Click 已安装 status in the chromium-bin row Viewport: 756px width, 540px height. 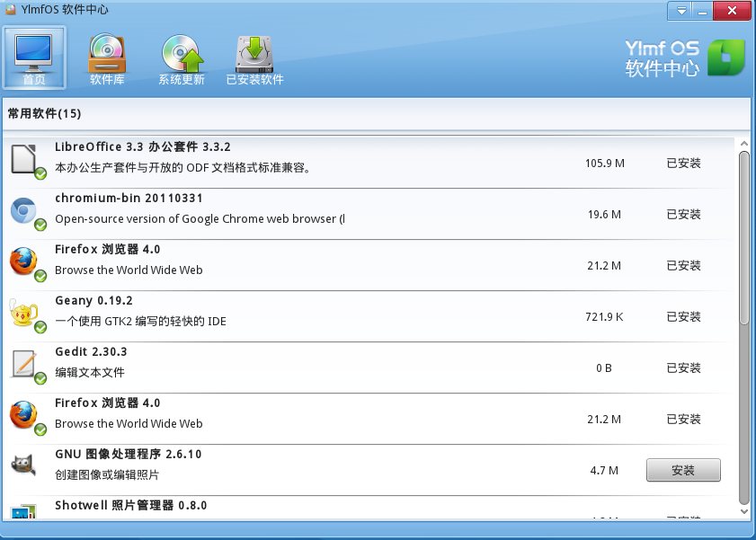(683, 215)
